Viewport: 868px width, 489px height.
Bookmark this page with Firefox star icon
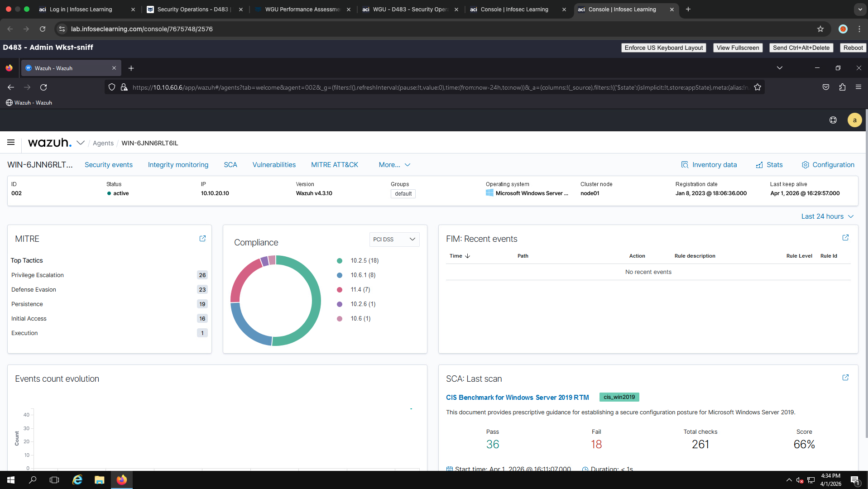coord(757,87)
